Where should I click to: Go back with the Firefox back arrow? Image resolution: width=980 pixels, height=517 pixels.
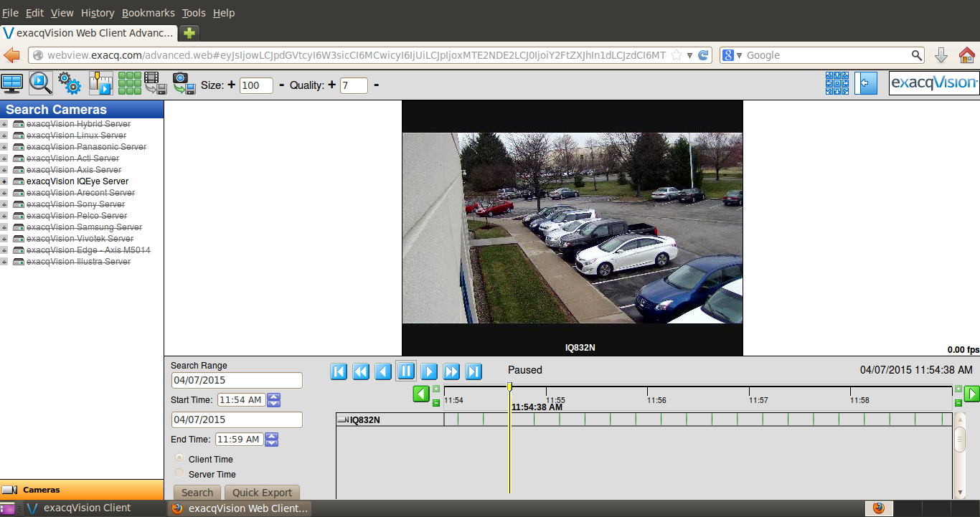tap(11, 55)
